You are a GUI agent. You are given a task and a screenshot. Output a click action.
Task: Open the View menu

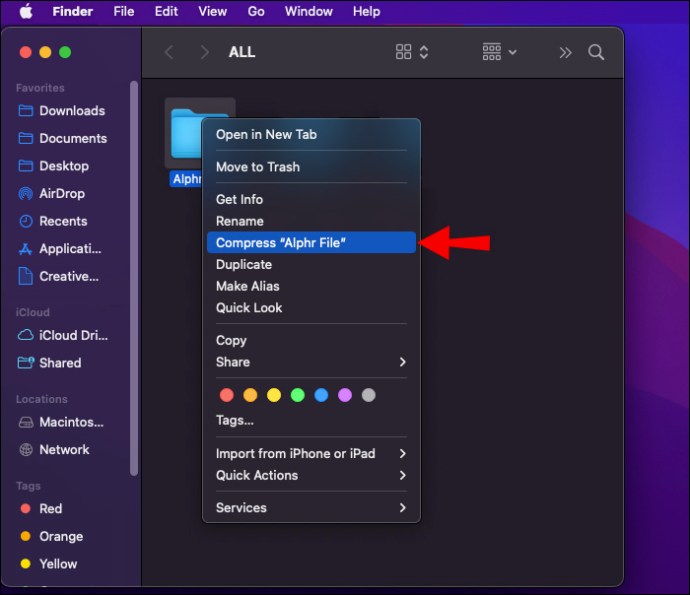213,11
